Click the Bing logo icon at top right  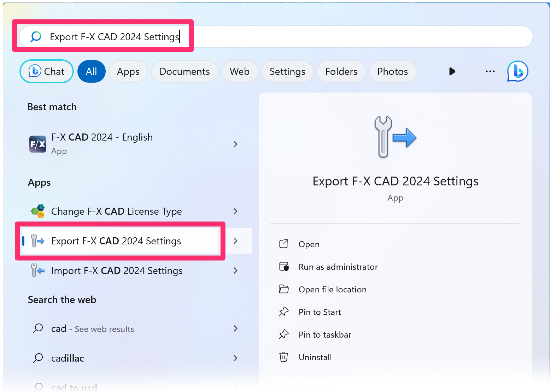pyautogui.click(x=518, y=71)
